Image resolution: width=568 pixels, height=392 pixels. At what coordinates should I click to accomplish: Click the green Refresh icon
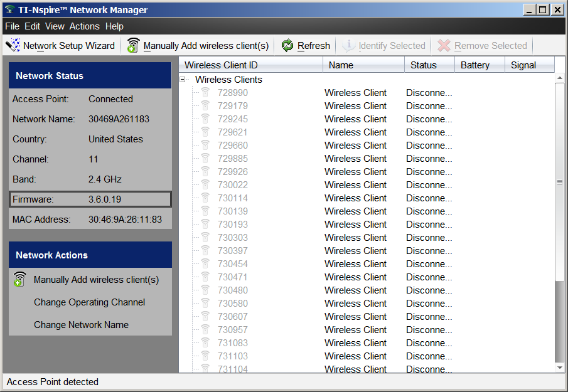point(287,46)
